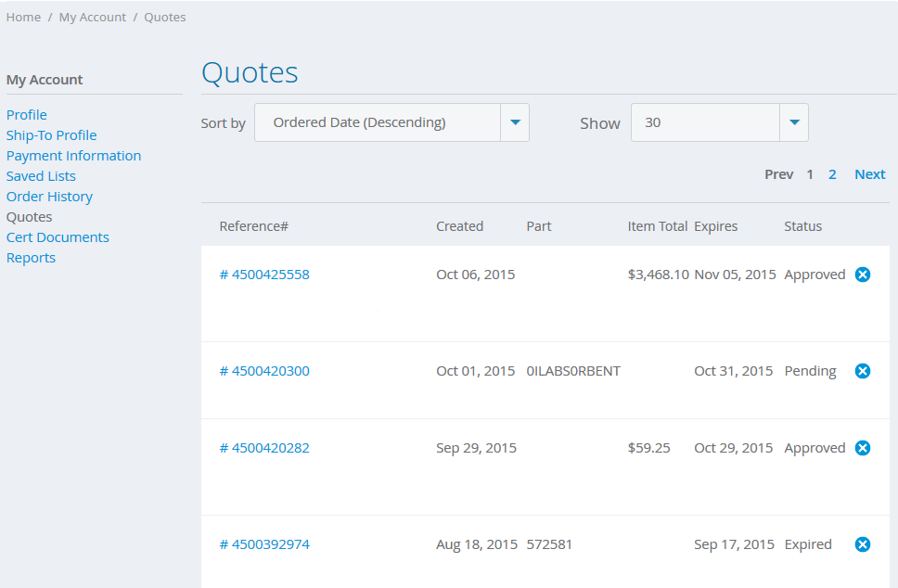Navigate to Saved Lists
Viewport: 898px width, 588px height.
42,176
